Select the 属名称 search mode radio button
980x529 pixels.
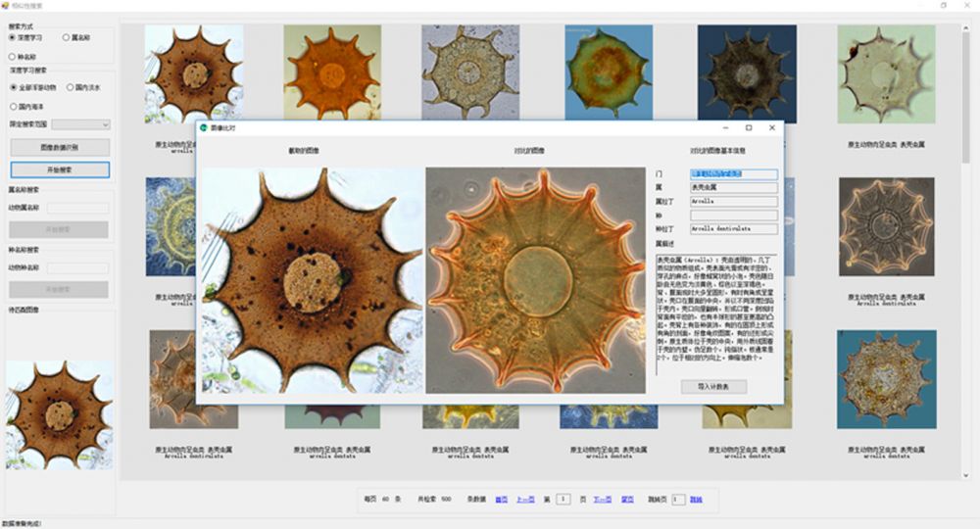(x=66, y=37)
